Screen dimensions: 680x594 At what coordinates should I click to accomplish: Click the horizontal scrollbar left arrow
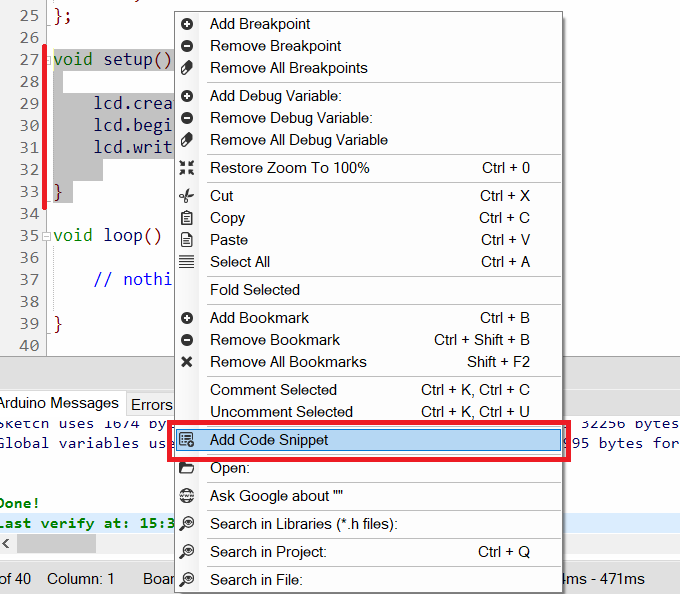(x=7, y=543)
